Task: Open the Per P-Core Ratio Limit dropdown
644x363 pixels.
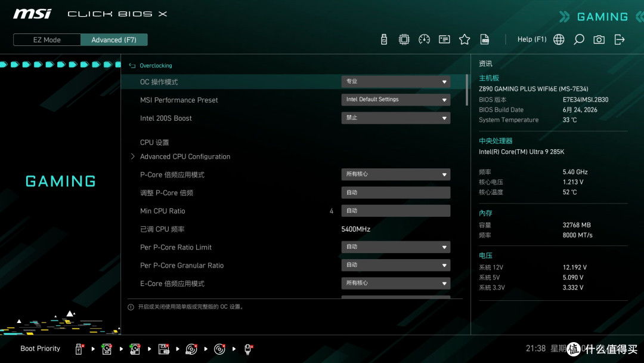Action: [x=395, y=247]
